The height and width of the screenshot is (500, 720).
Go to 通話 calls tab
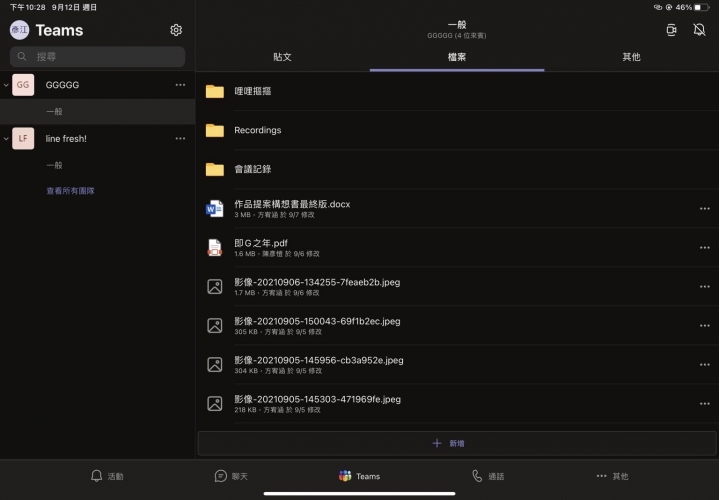click(x=488, y=476)
